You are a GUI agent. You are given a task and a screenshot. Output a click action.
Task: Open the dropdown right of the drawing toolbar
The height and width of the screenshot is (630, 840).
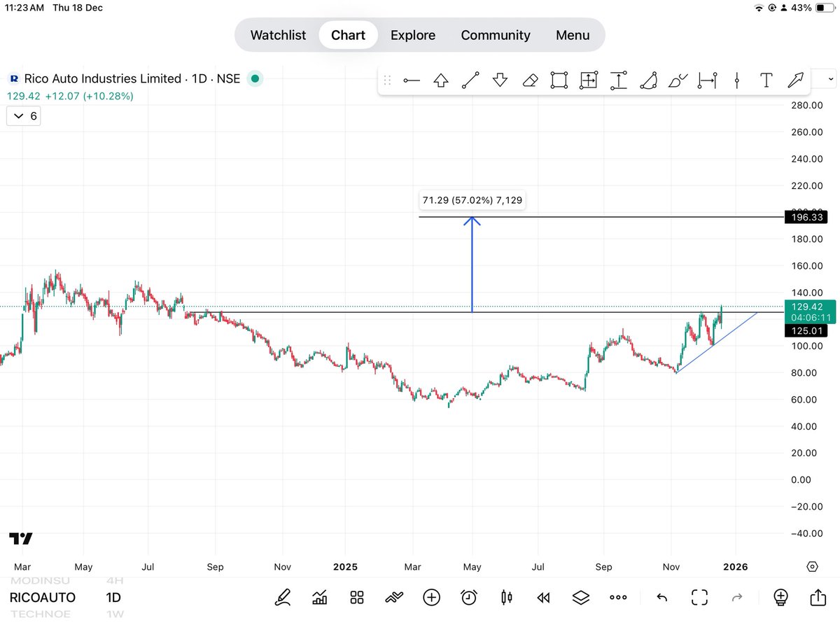pyautogui.click(x=830, y=80)
